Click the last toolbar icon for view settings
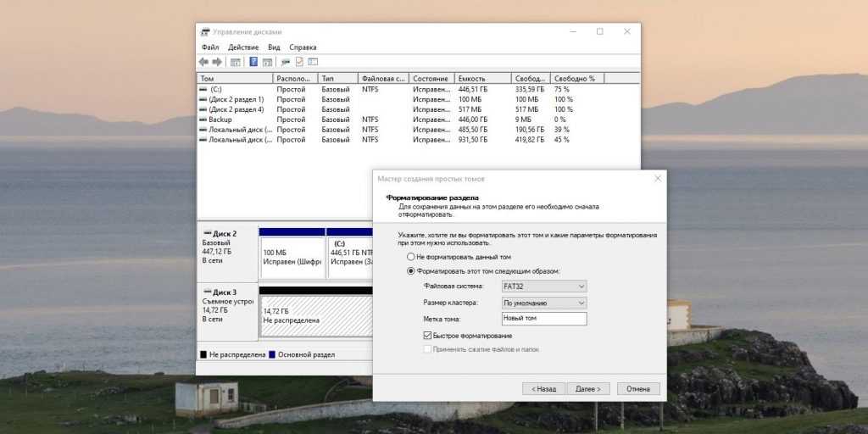This screenshot has width=868, height=434. (312, 62)
